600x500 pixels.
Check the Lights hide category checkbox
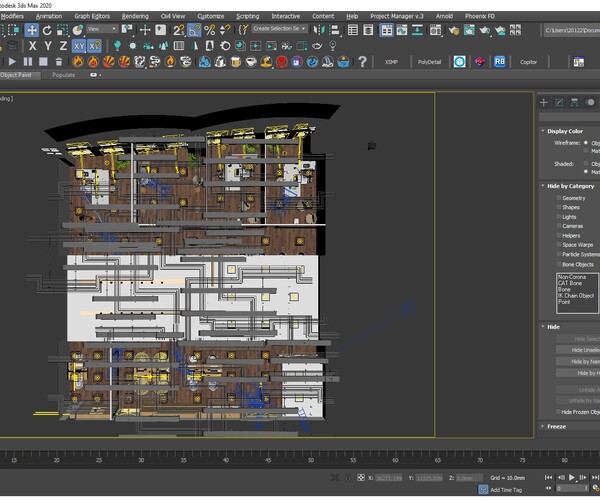(x=559, y=216)
